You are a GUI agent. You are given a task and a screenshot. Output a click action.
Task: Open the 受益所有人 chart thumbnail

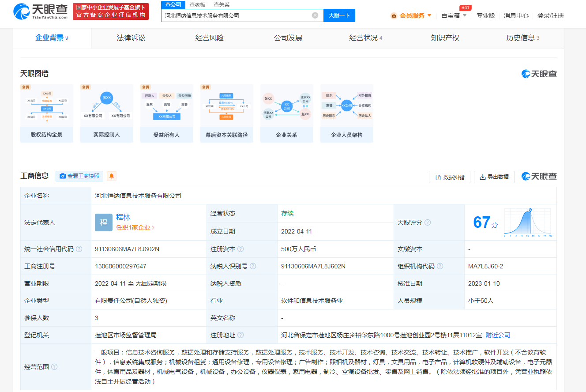[x=167, y=113]
